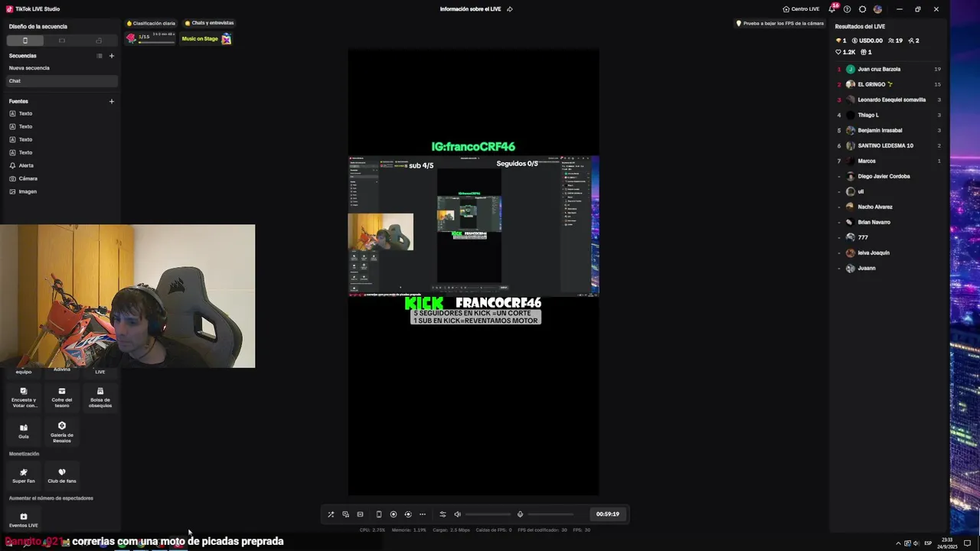Open the Secuencias list view icon

(100, 56)
